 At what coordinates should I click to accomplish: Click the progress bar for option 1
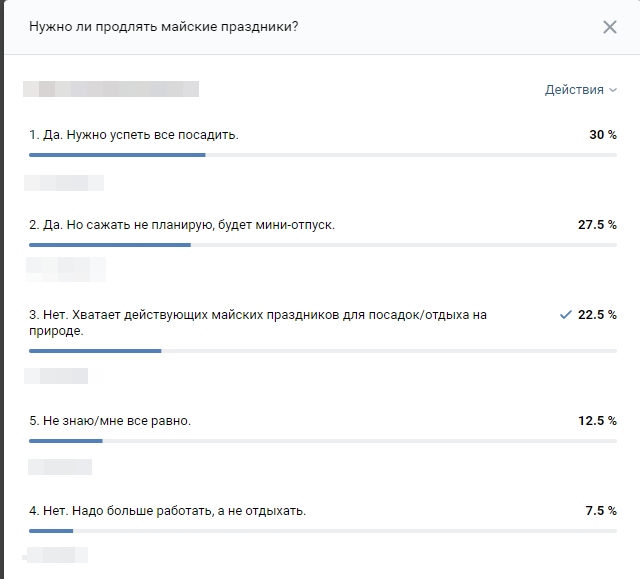322,155
